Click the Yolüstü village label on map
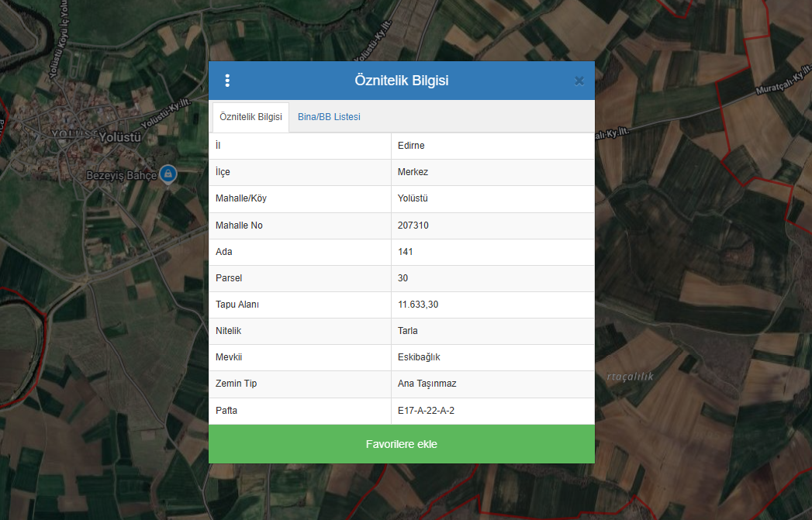Screen dimensions: 812x520 tap(119, 137)
